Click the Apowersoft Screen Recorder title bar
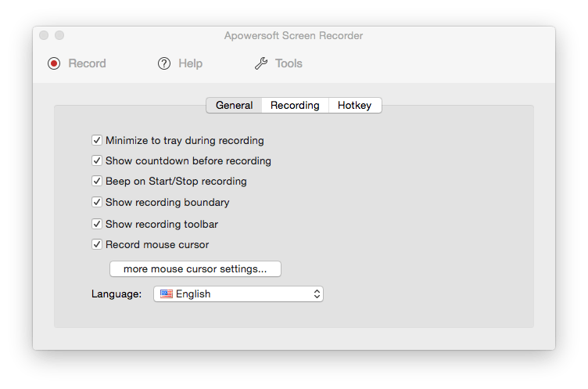Viewport: 588px width, 389px height. (294, 36)
